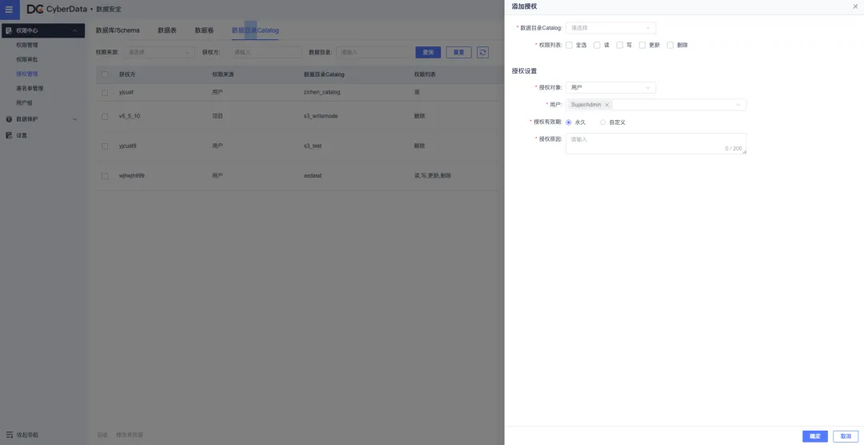This screenshot has width=864, height=445.
Task: Open 黑名单管理 in the sidebar
Action: pyautogui.click(x=30, y=88)
